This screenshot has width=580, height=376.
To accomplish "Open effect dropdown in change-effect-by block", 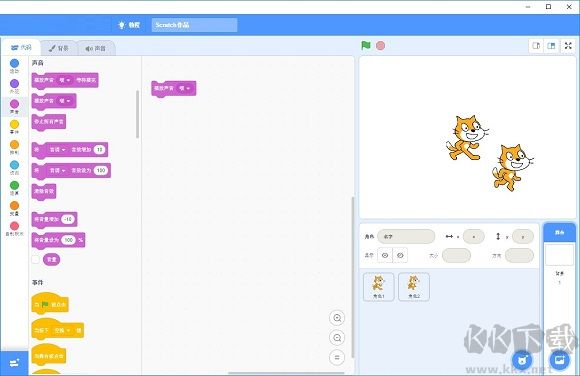I will pos(58,150).
